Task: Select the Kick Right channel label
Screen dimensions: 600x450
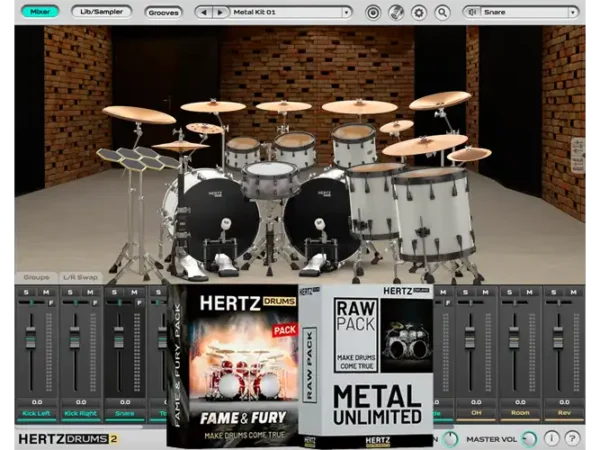Action: (x=80, y=413)
